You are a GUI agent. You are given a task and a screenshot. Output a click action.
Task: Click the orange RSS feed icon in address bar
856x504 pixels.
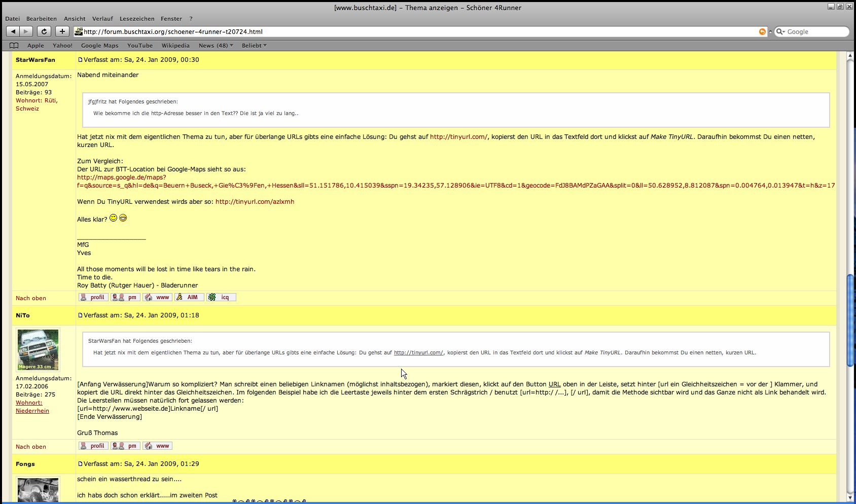coord(762,31)
